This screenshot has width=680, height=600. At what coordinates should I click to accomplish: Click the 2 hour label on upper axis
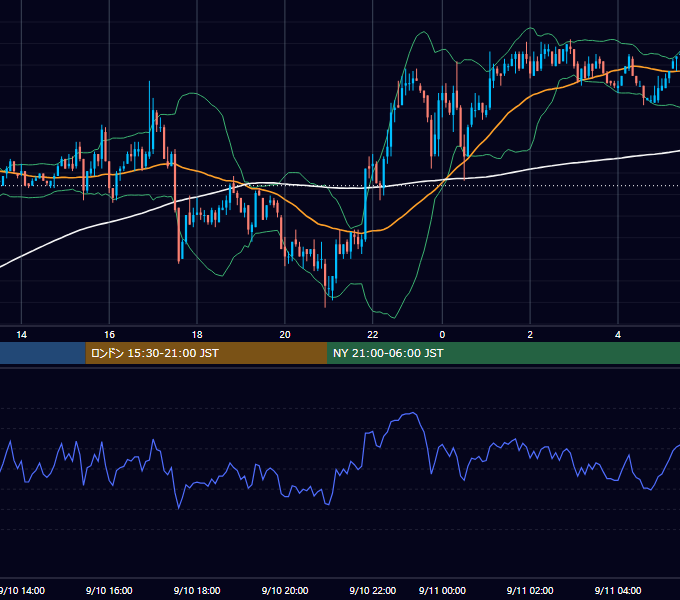[x=530, y=335]
